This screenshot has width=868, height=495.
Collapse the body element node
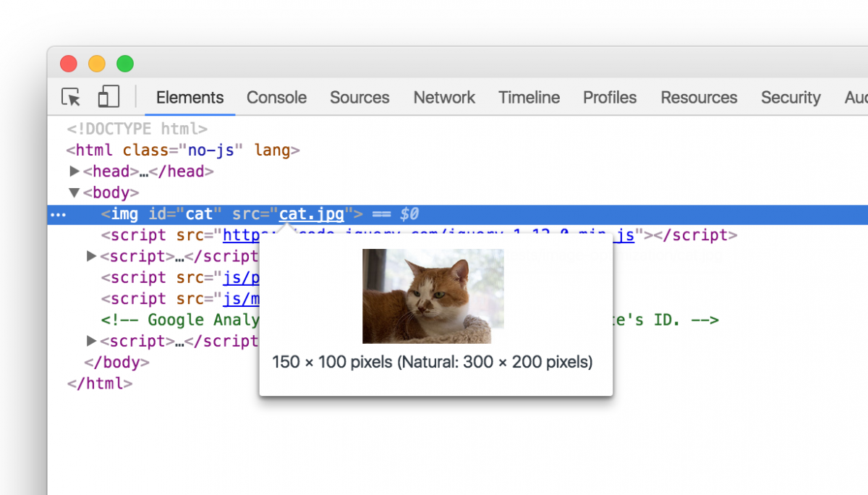pyautogui.click(x=75, y=193)
